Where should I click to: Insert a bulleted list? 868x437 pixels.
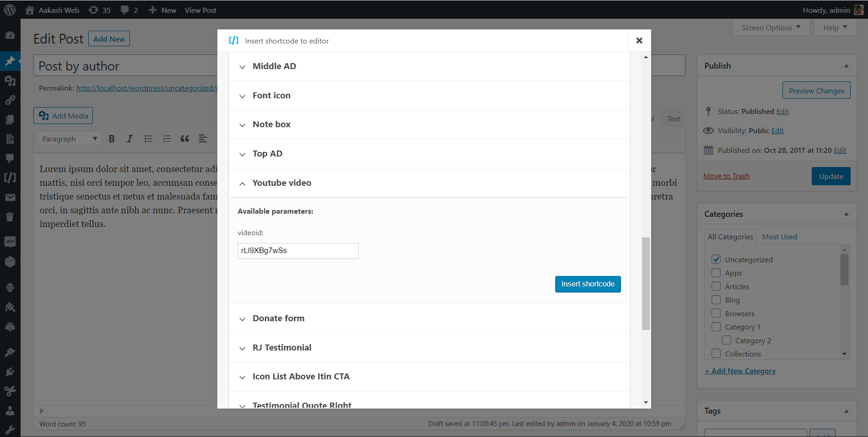(x=148, y=139)
